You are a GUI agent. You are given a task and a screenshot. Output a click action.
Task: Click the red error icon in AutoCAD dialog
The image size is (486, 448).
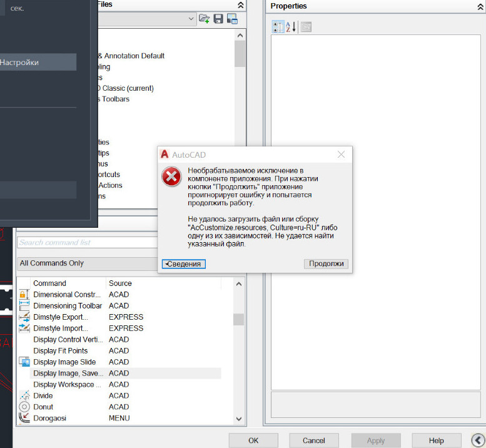point(171,176)
